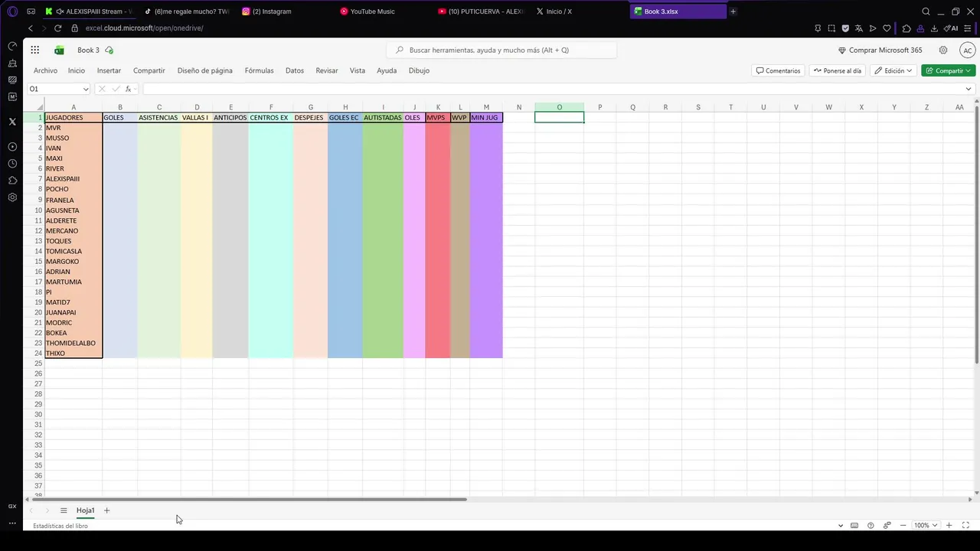Select the Hoja1 sheet tab
The image size is (980, 551).
(x=85, y=510)
